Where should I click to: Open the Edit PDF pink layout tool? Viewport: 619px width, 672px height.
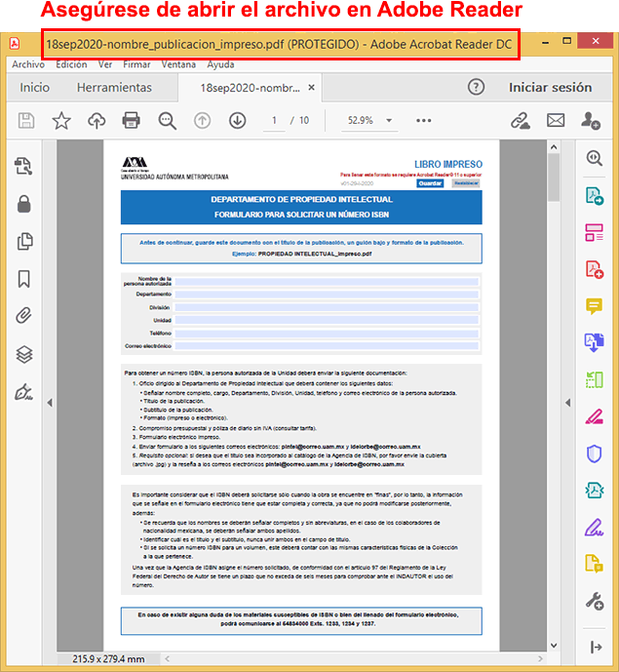point(595,232)
